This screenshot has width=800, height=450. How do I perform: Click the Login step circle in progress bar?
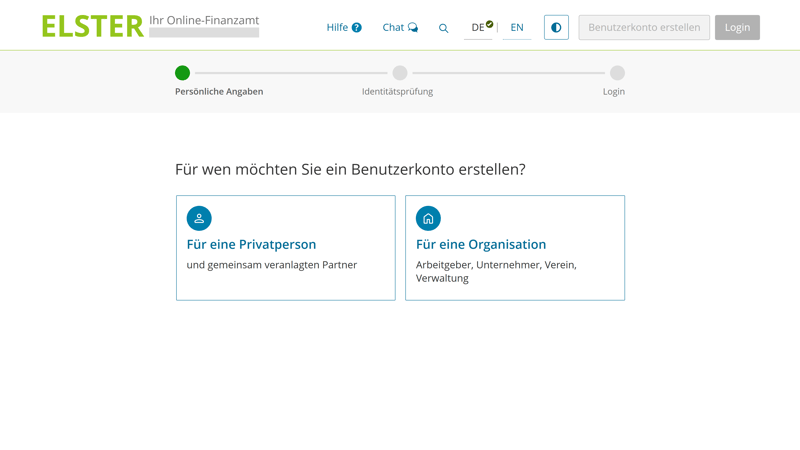point(617,73)
